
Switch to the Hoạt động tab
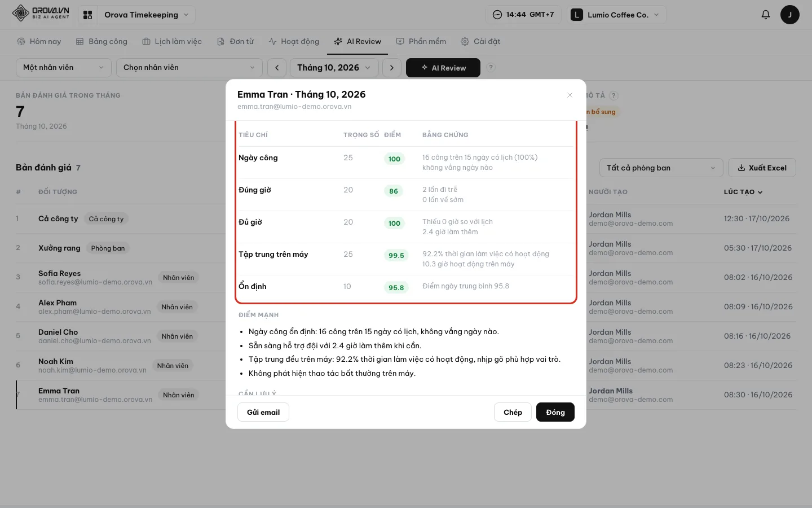coord(294,41)
